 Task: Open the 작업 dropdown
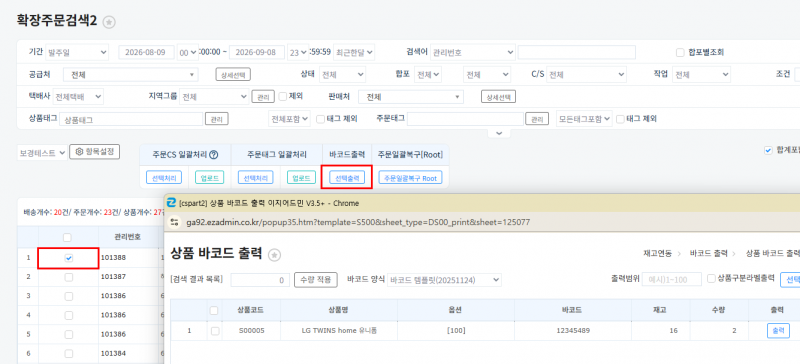(x=701, y=75)
